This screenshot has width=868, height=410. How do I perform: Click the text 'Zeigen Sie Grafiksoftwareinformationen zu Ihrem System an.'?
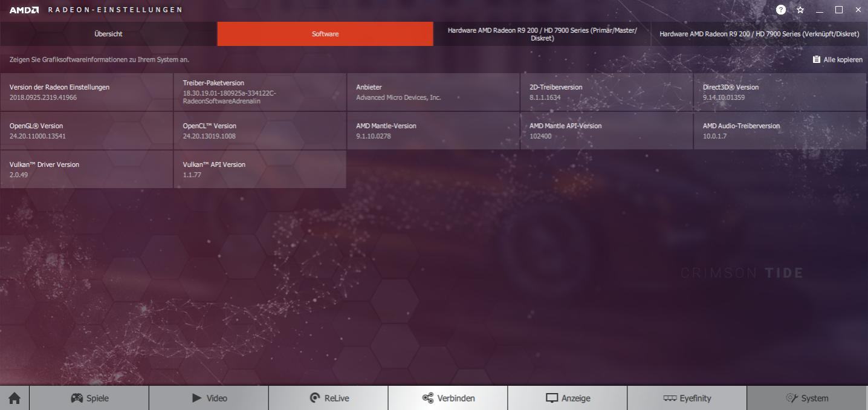tap(99, 60)
